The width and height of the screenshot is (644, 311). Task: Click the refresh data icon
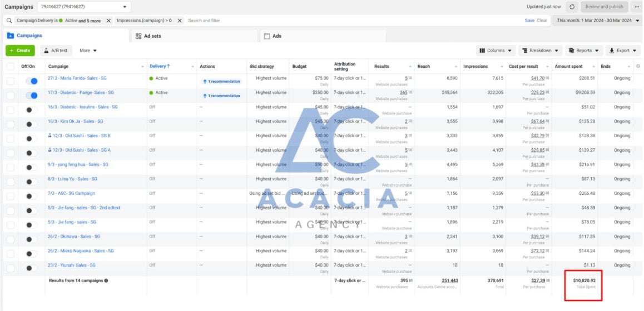(x=572, y=7)
